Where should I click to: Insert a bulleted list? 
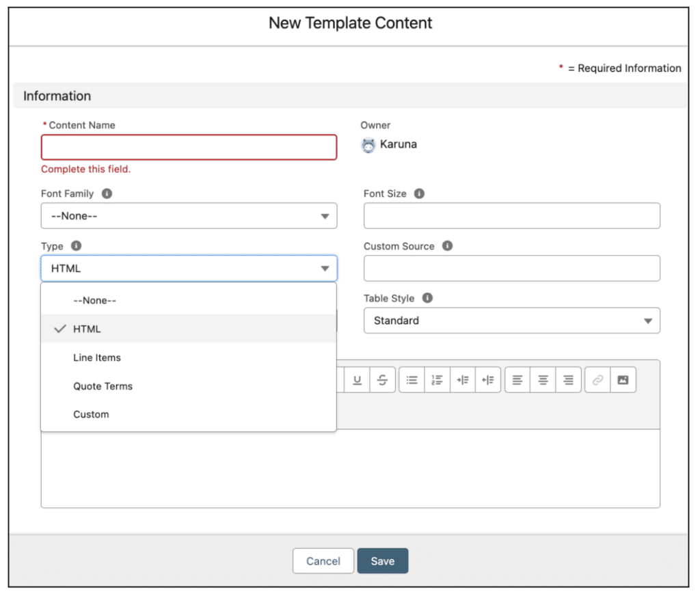(x=412, y=380)
